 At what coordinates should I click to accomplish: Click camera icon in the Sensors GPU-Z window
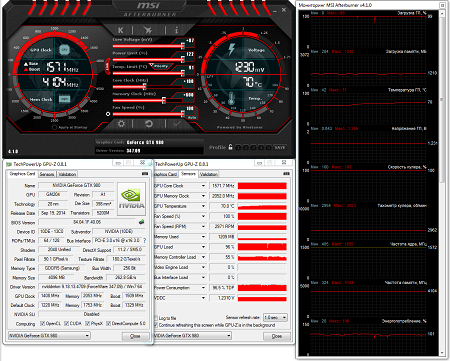[x=286, y=174]
